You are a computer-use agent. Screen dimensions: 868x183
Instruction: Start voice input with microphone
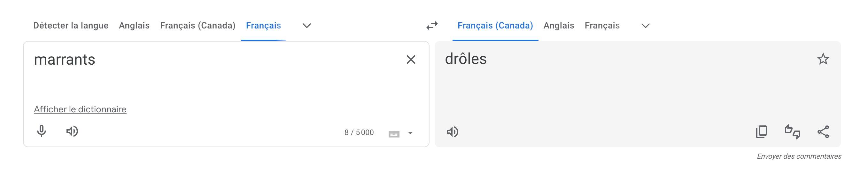click(42, 131)
